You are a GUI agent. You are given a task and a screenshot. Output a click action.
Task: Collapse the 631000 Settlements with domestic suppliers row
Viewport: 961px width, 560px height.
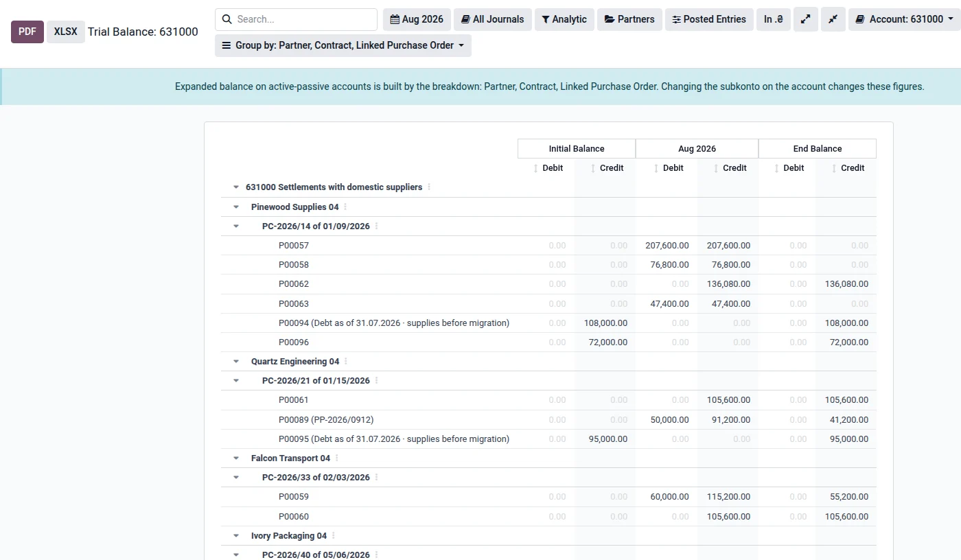click(x=236, y=187)
